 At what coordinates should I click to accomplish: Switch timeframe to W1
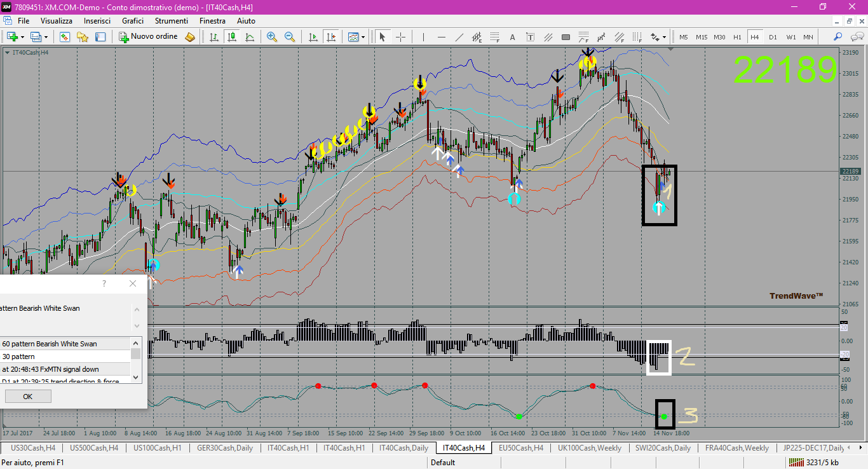tap(790, 37)
